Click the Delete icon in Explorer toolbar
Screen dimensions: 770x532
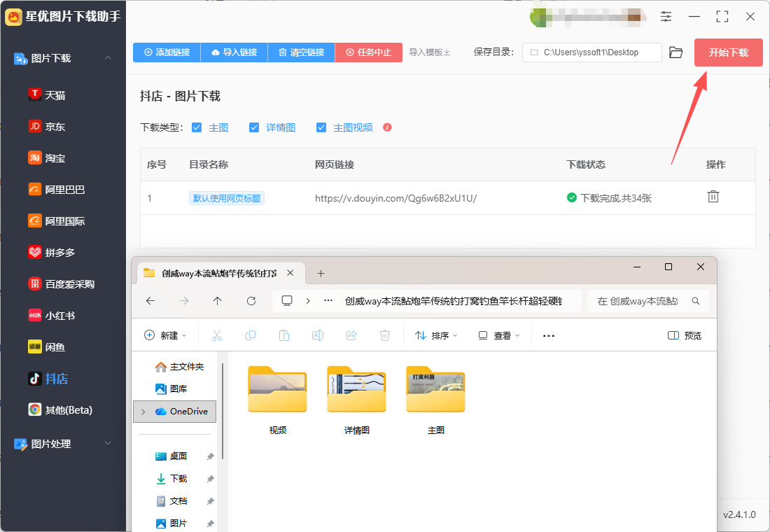pos(385,335)
